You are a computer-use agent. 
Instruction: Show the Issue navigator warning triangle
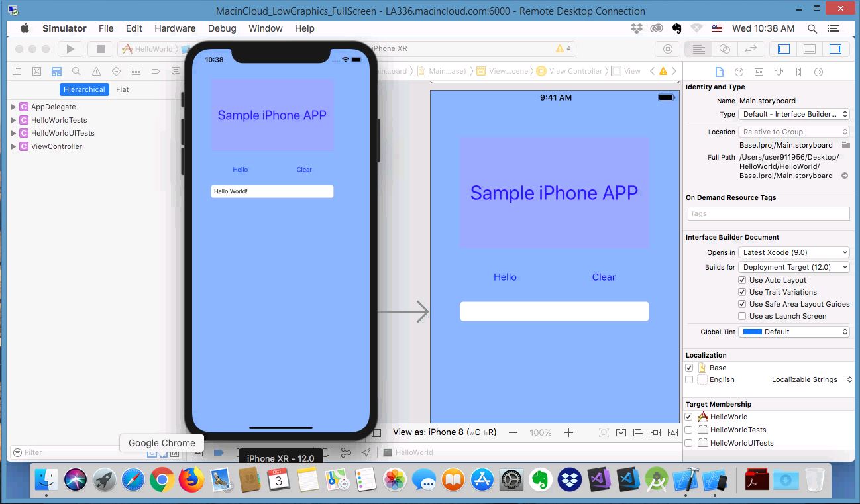click(96, 71)
